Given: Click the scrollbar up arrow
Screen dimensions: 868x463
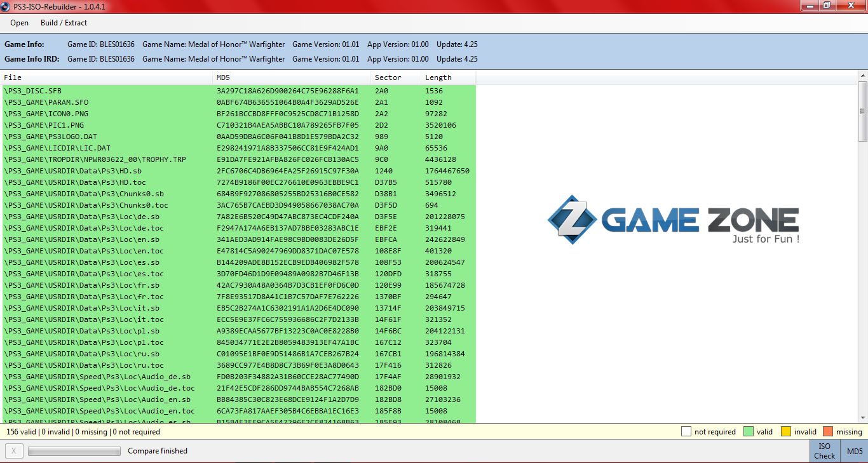Looking at the screenshot, I should coord(862,76).
